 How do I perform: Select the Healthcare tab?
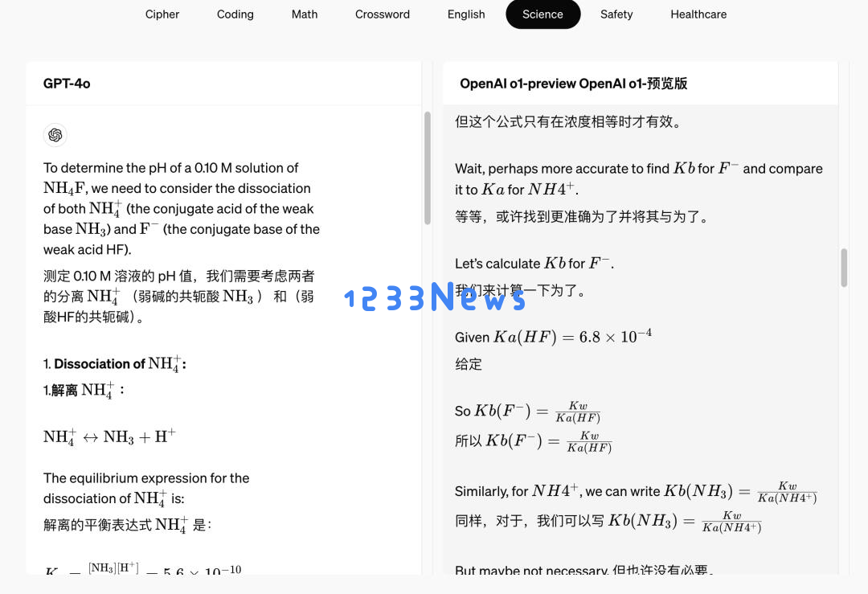point(698,14)
